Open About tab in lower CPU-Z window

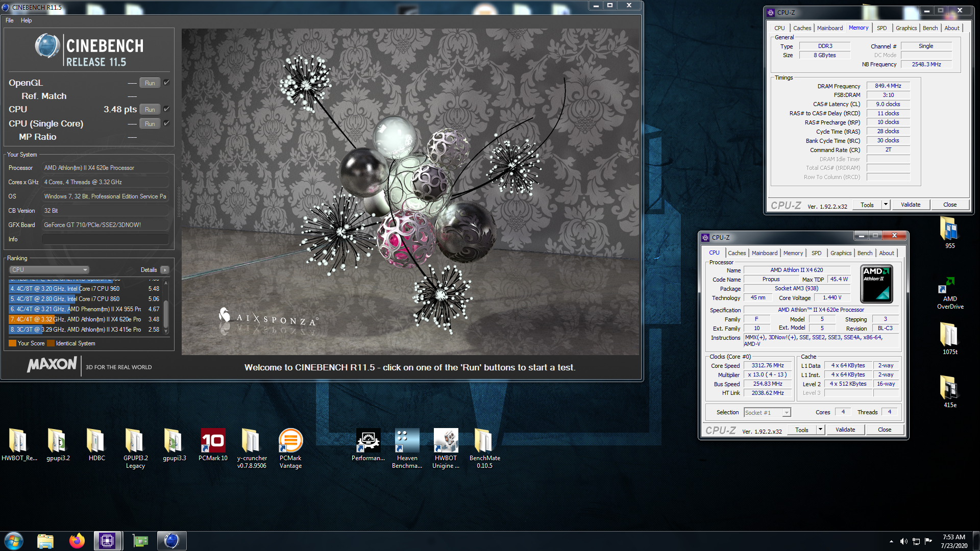click(x=887, y=253)
